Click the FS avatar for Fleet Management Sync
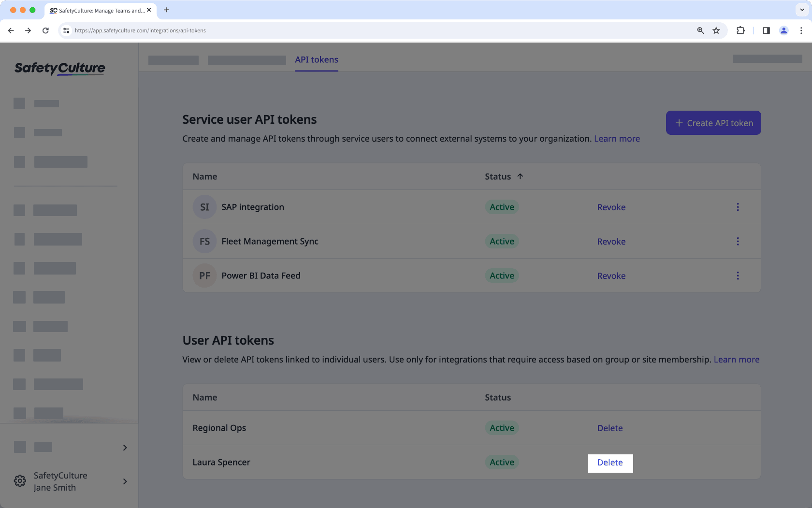 pos(204,241)
